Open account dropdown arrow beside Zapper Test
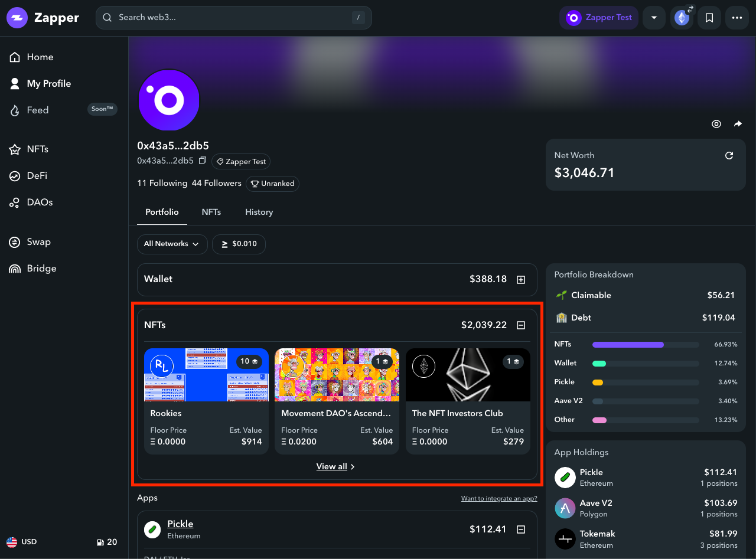The image size is (756, 559). pyautogui.click(x=654, y=18)
